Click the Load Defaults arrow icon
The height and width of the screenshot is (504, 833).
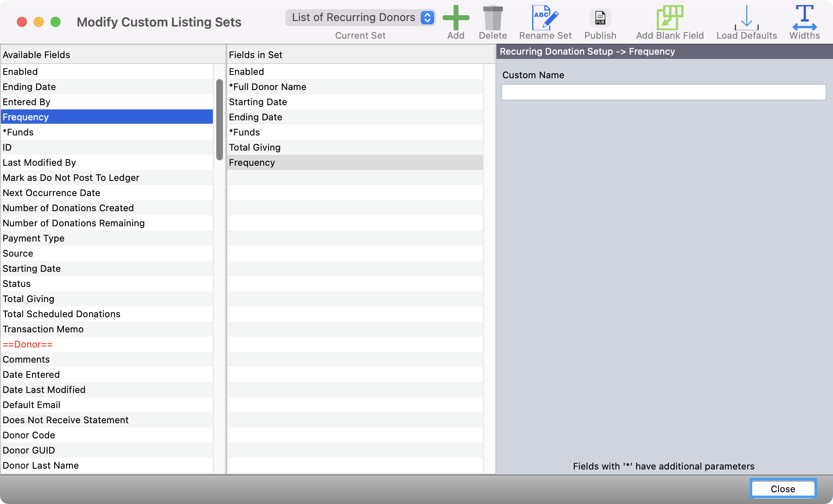746,18
